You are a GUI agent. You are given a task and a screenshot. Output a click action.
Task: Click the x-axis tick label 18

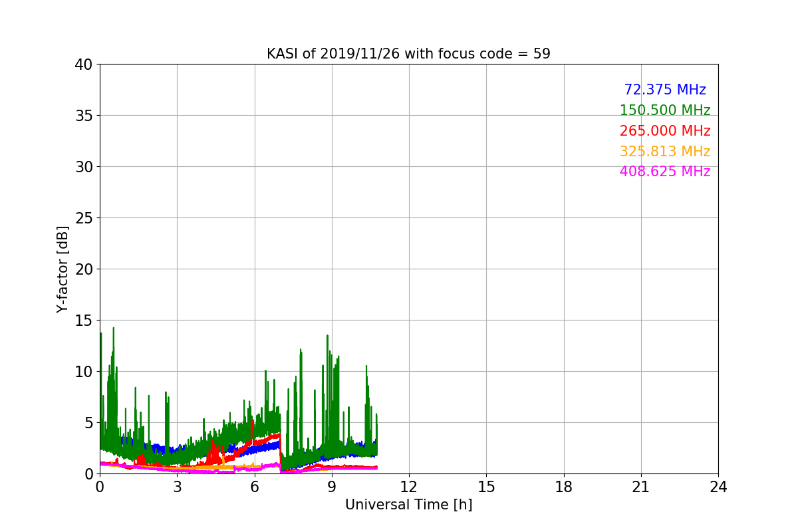(564, 487)
